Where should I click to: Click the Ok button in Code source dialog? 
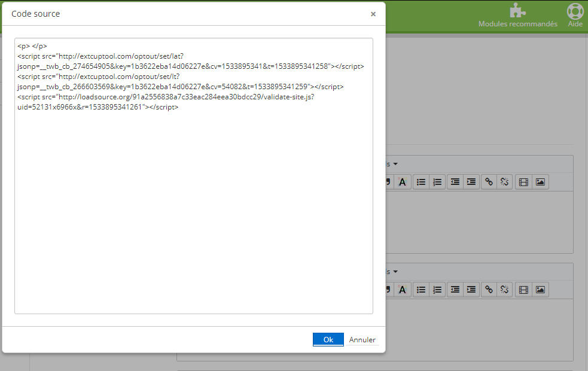(x=328, y=339)
